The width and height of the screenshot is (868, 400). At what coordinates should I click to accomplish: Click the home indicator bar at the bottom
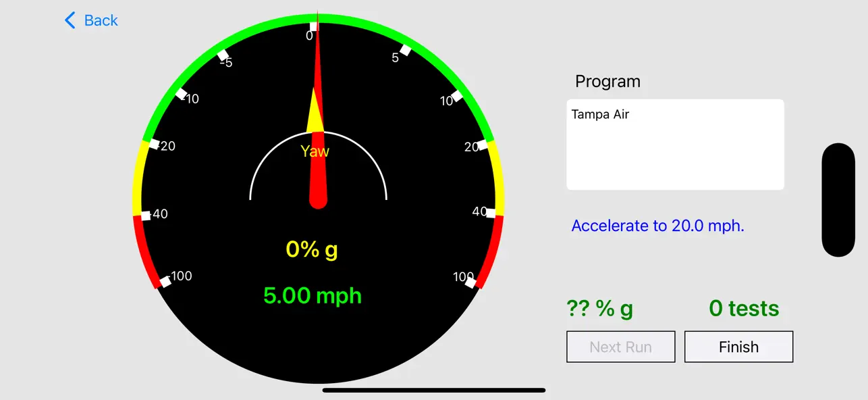(x=435, y=390)
